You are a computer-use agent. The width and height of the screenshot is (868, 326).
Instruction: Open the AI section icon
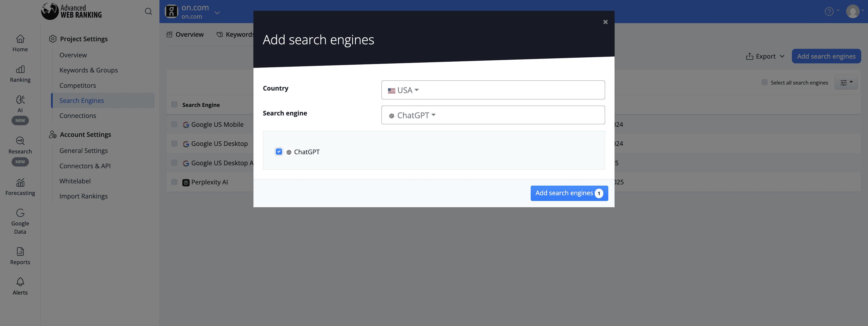coord(20,100)
